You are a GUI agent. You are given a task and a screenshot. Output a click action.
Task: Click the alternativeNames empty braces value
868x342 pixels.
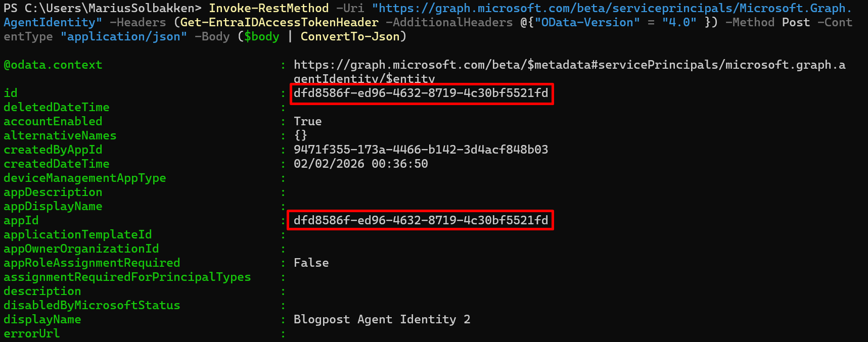pos(300,136)
